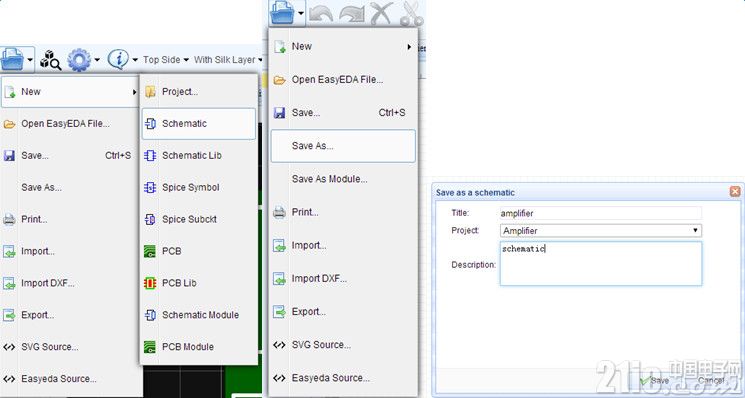The height and width of the screenshot is (398, 745).
Task: Click the Save button in the dialog
Action: (x=655, y=381)
